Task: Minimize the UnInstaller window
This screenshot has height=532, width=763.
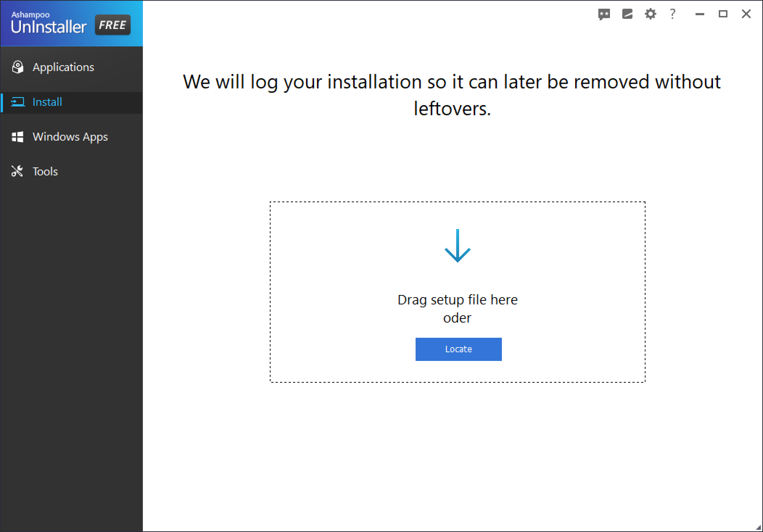Action: pos(700,14)
